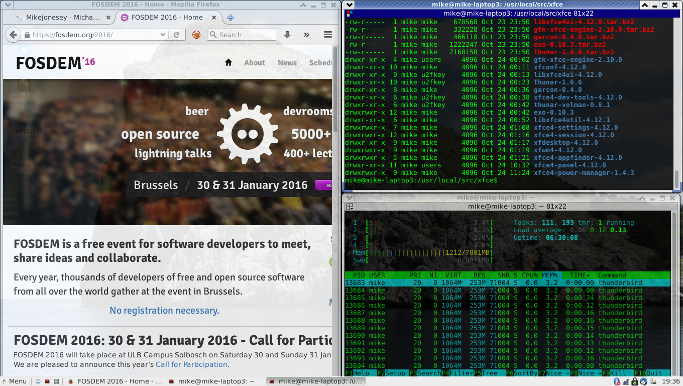Click the Bluetooth tray icon
The width and height of the screenshot is (683, 386).
617,382
